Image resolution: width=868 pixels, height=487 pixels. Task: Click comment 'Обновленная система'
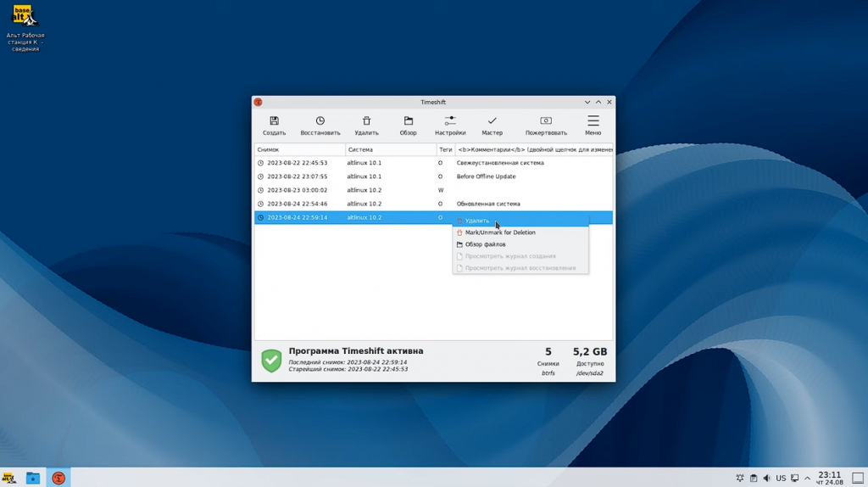tap(488, 204)
